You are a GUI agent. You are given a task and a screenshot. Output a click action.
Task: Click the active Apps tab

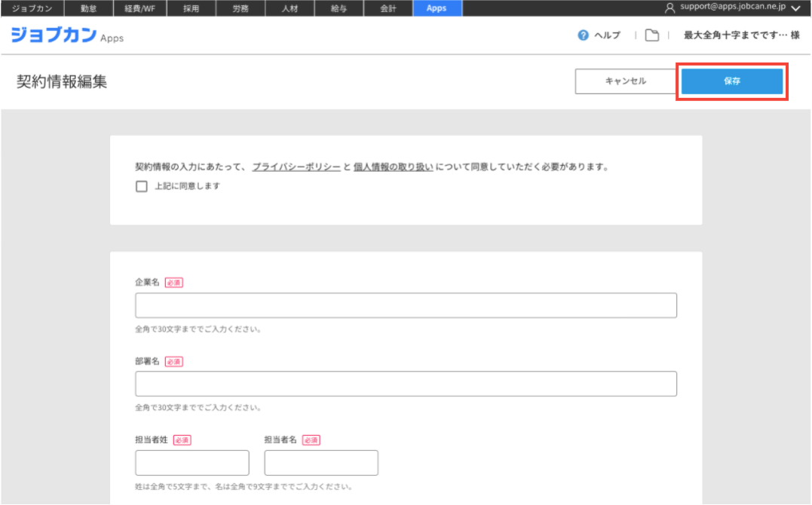(x=437, y=8)
